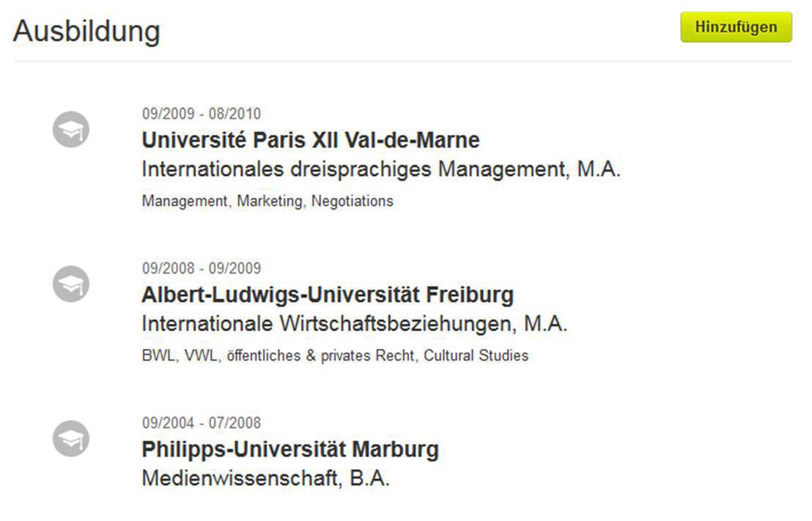Click the Marketing keyword under Paris entry
812x521 pixels.
click(x=269, y=201)
